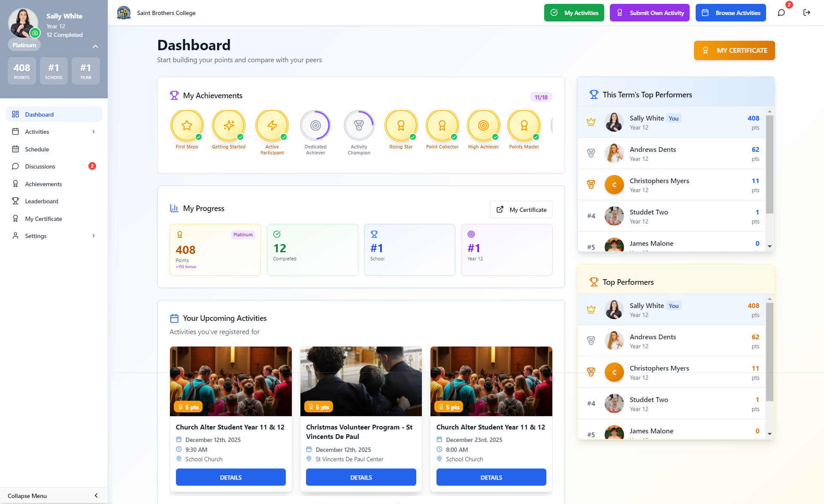Open the Active Participant achievement badge
824x504 pixels.
click(272, 133)
